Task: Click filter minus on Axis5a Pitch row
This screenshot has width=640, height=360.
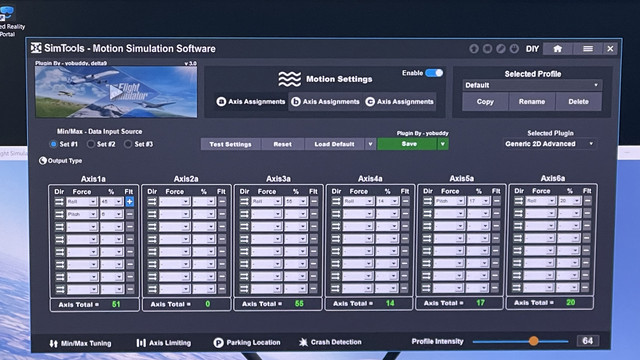Action: tap(496, 201)
